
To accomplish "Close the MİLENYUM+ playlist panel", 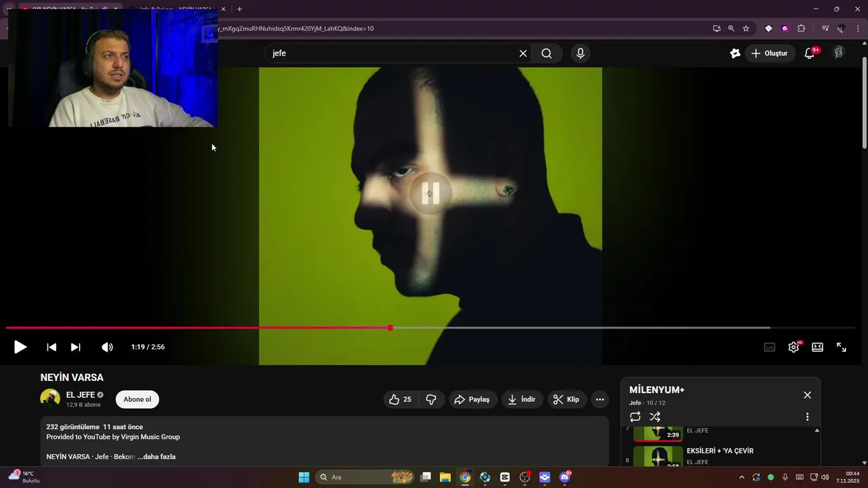I will coord(807,395).
